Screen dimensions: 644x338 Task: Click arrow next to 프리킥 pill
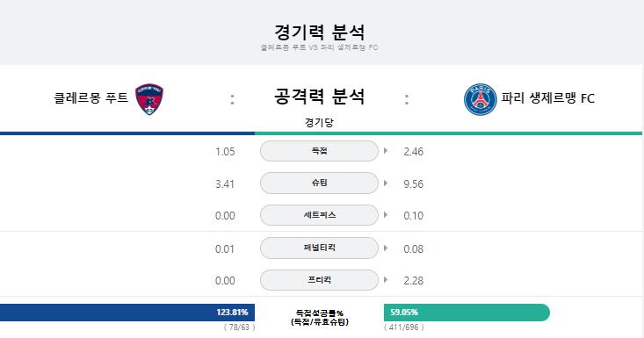click(x=386, y=280)
